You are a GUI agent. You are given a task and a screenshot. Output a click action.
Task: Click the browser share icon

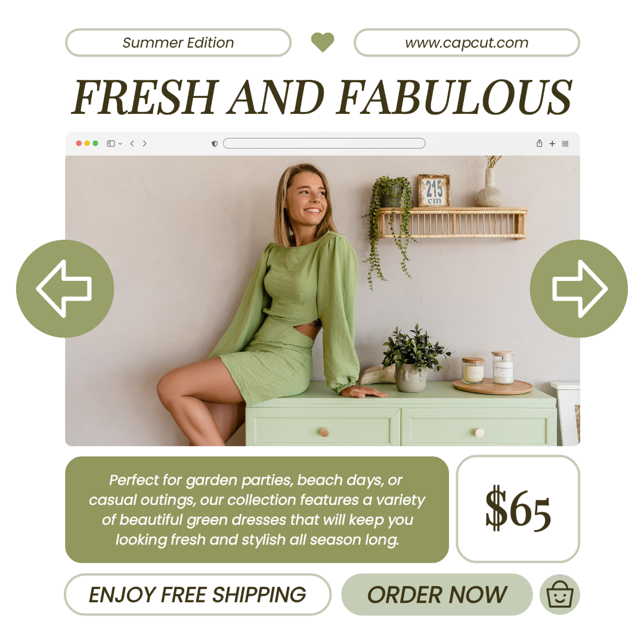click(539, 143)
